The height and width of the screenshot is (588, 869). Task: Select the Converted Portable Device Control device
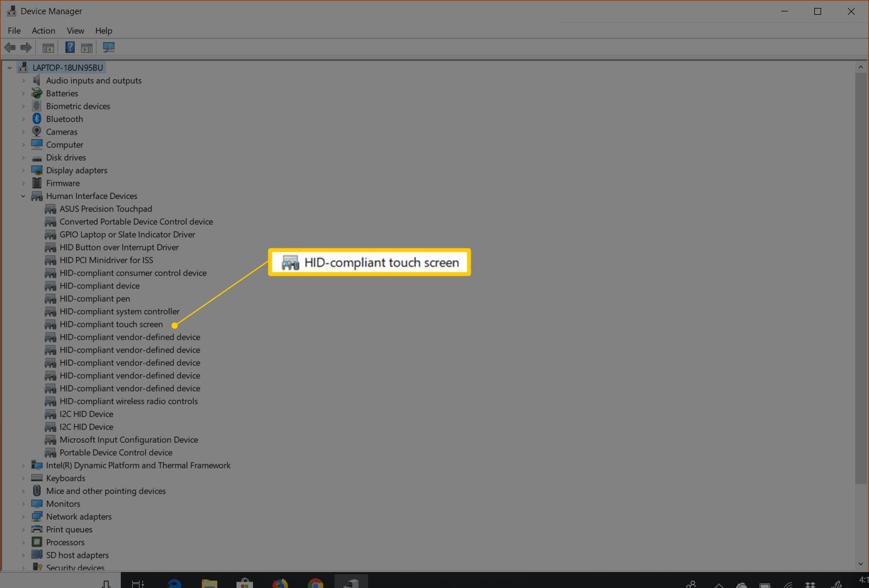coord(136,222)
